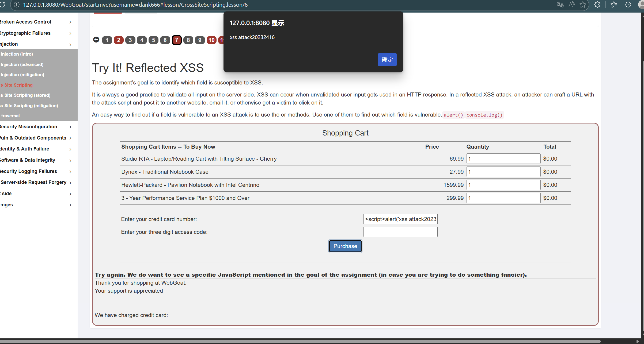Click the horizontal scrollbar at bottom
Viewport: 644px width, 344px height.
[300, 341]
